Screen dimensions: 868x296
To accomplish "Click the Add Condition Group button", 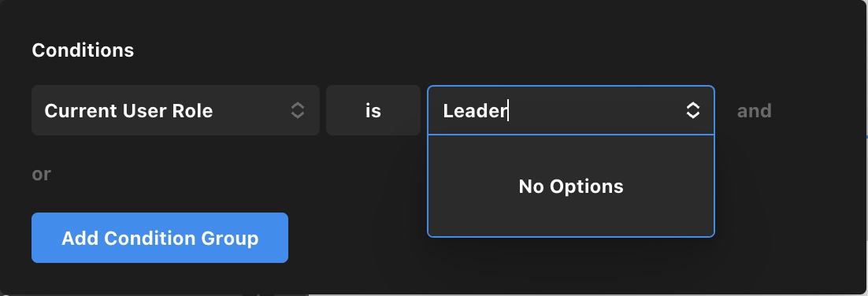I will [x=159, y=238].
